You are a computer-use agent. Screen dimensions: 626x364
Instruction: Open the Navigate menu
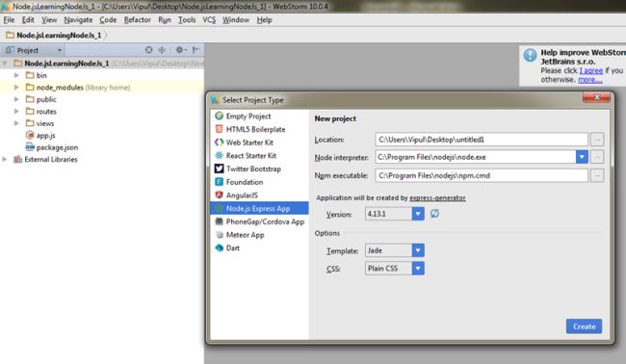(78, 20)
